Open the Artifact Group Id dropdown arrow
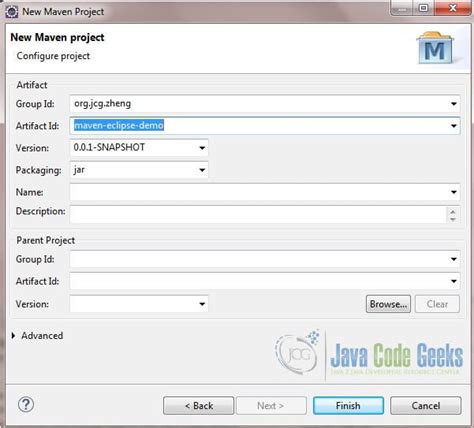474x428 pixels. click(454, 104)
